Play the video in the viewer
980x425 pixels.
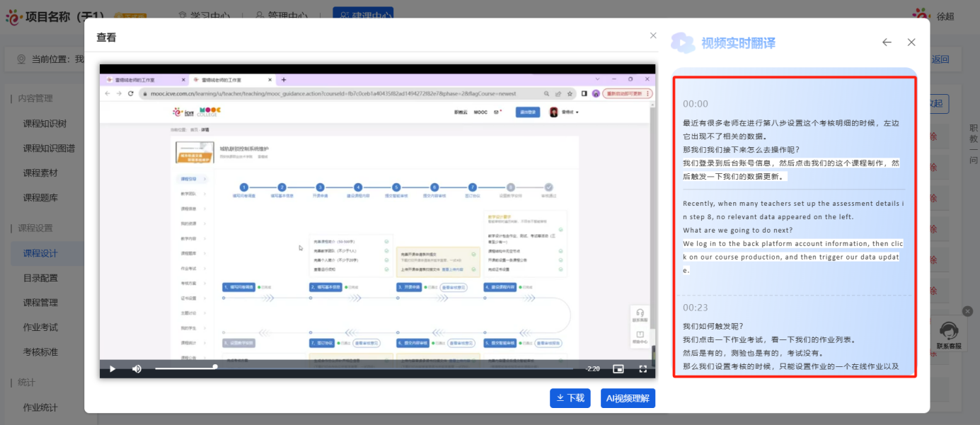(x=112, y=368)
